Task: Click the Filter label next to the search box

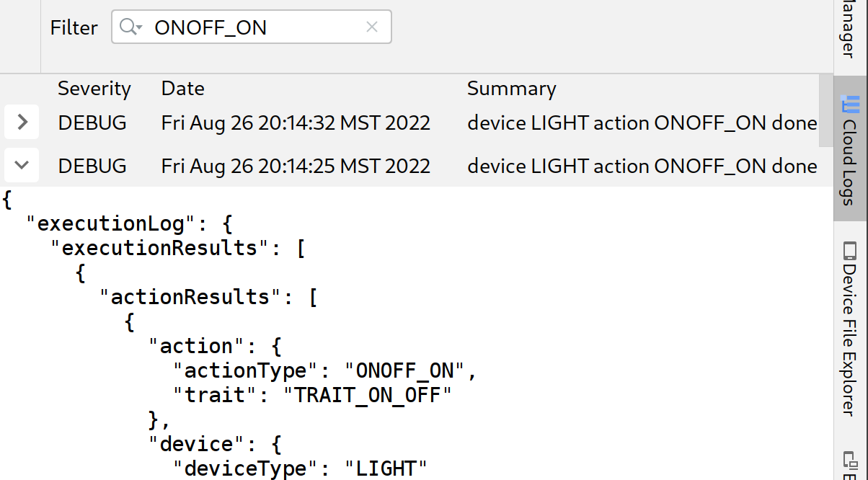Action: click(74, 27)
